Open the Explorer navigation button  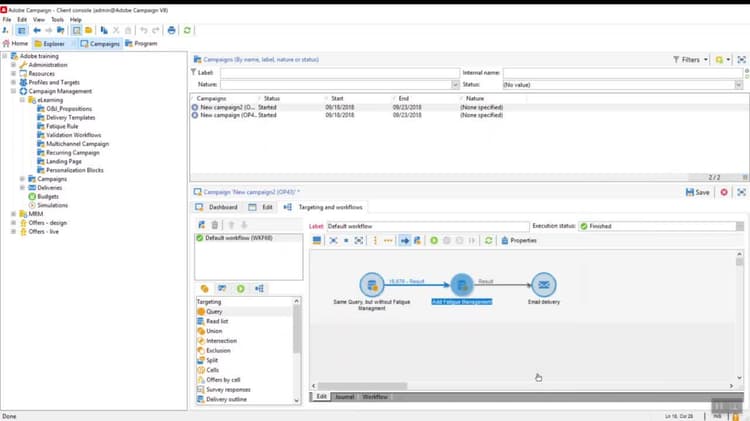click(50, 44)
